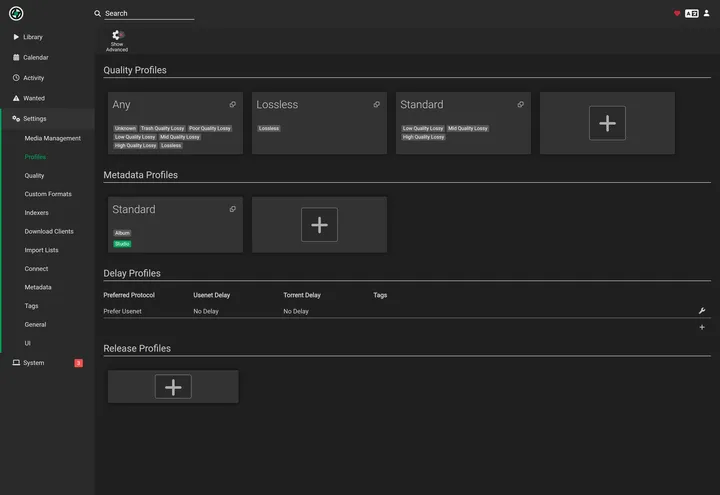Click the Poor Quality Lossy label
The width and height of the screenshot is (720, 495).
click(210, 129)
